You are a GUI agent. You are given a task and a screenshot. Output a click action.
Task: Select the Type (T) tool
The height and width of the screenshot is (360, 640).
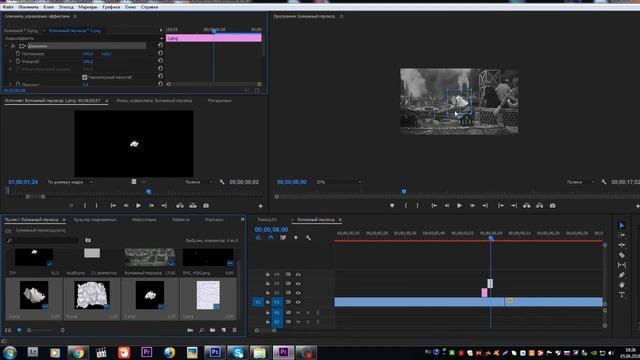(x=622, y=295)
